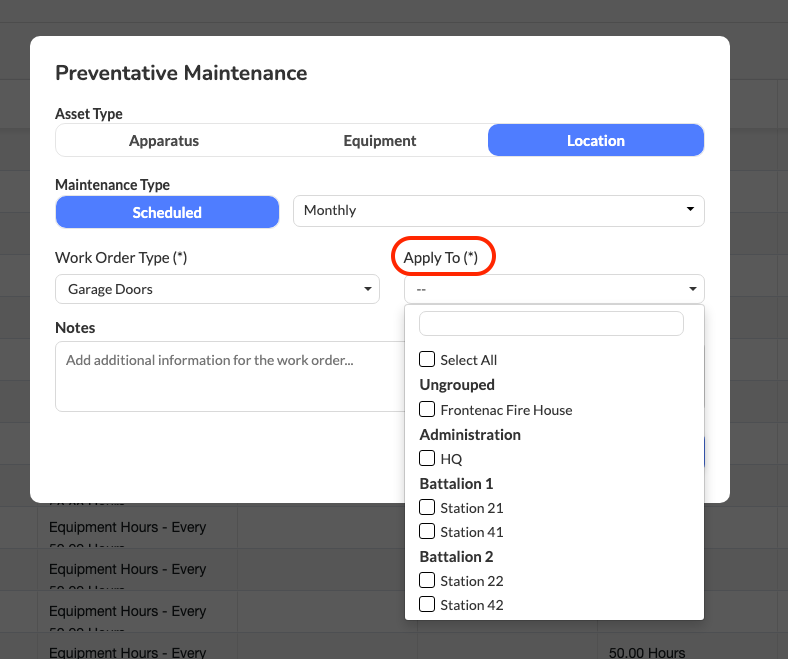Open the Monthly frequency dropdown

(x=498, y=211)
